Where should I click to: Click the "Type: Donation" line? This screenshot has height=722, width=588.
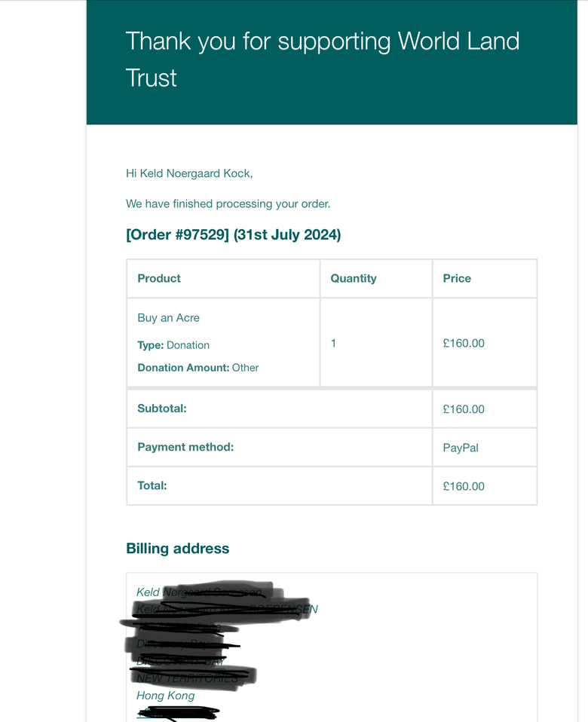173,345
